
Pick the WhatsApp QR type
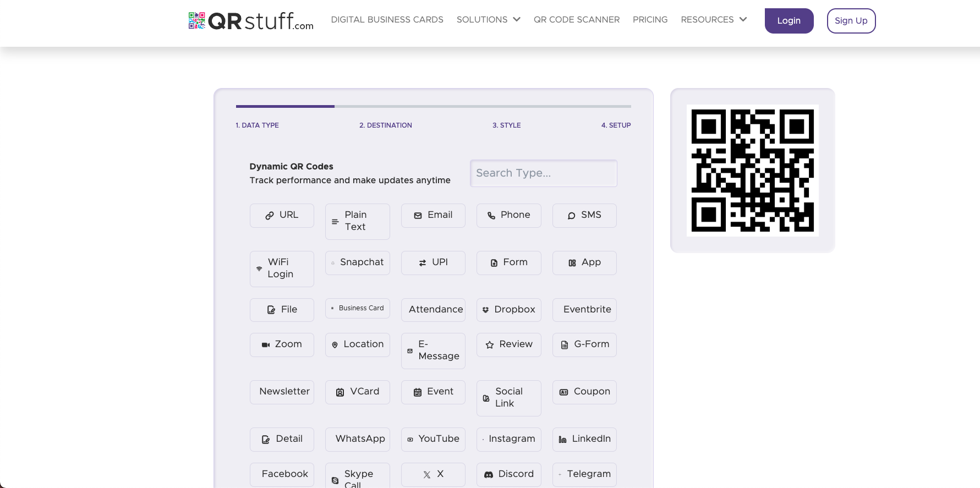click(x=358, y=440)
